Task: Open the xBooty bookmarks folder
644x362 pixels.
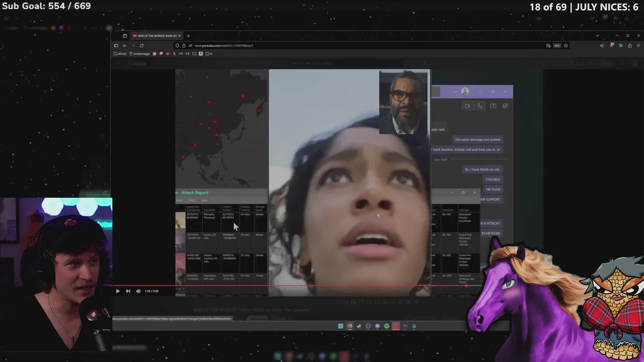Action: (120, 54)
